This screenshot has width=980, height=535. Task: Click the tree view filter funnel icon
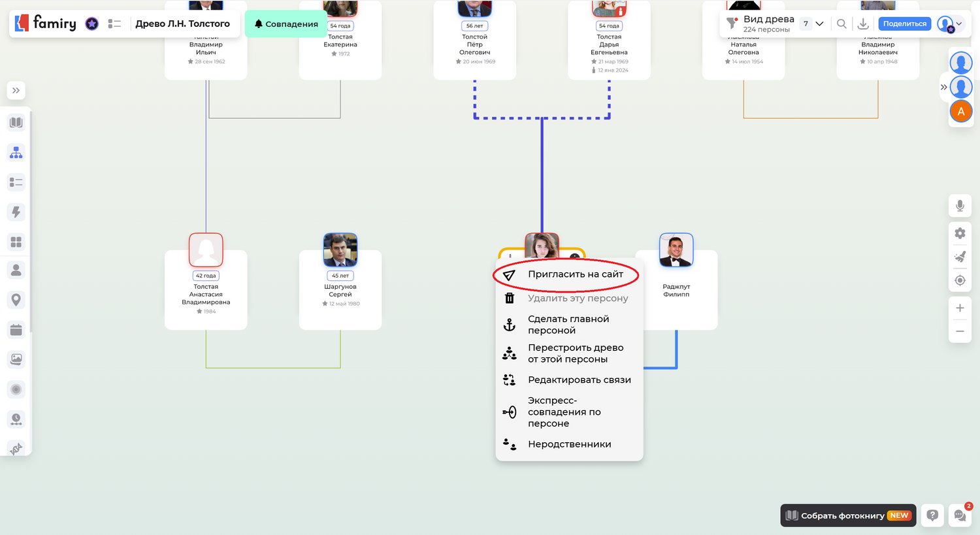[x=732, y=24]
